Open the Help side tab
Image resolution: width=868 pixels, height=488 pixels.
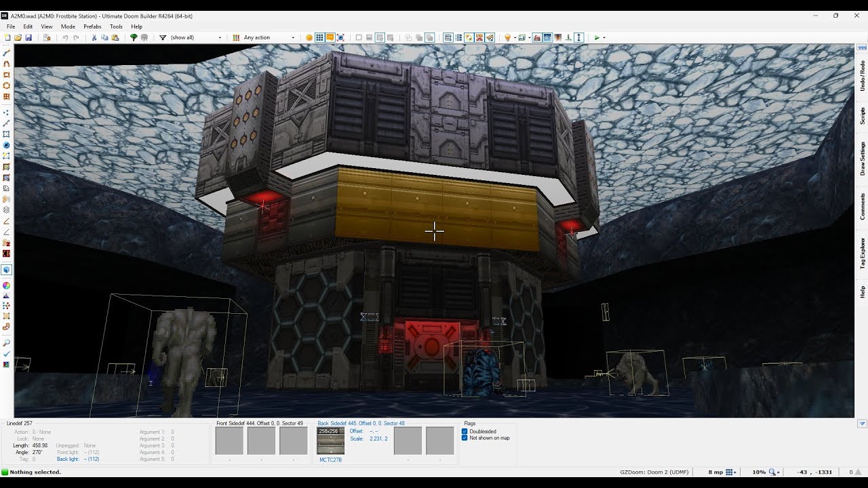tap(862, 292)
